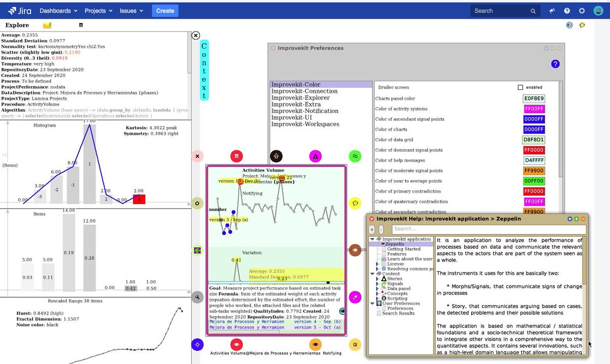Viewport: 610px width, 364px height.
Task: Select Improvekit-Explorer in preferences list
Action: tap(321, 98)
